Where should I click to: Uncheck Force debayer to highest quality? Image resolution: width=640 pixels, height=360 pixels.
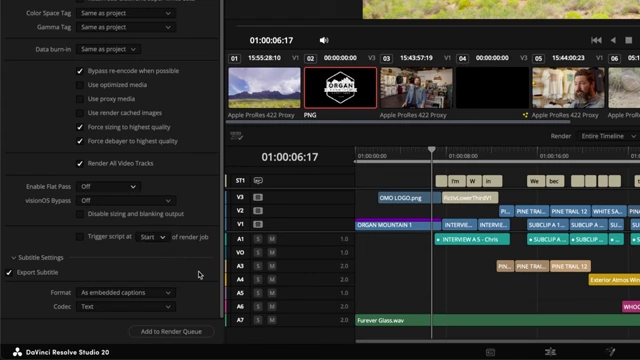coord(80,141)
